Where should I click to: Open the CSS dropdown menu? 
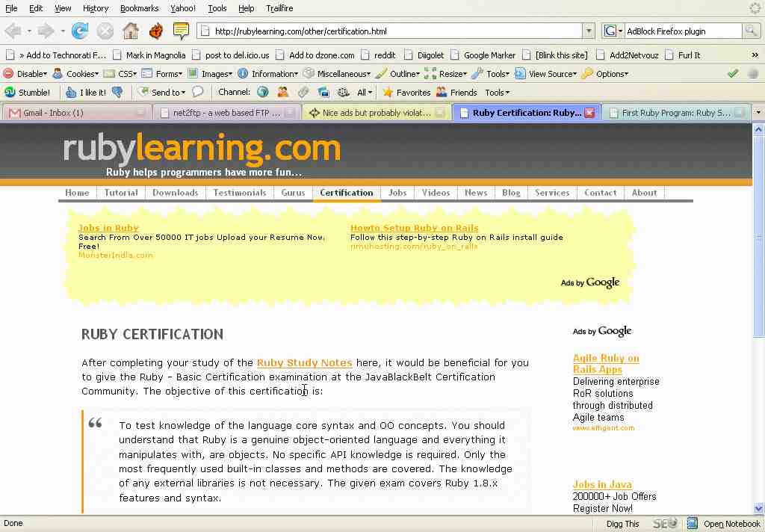(x=120, y=74)
